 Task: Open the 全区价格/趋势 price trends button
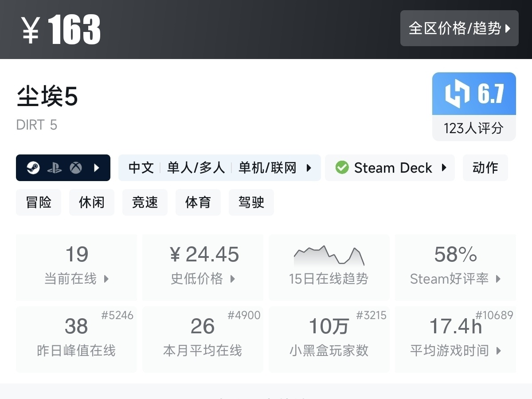[x=459, y=28]
